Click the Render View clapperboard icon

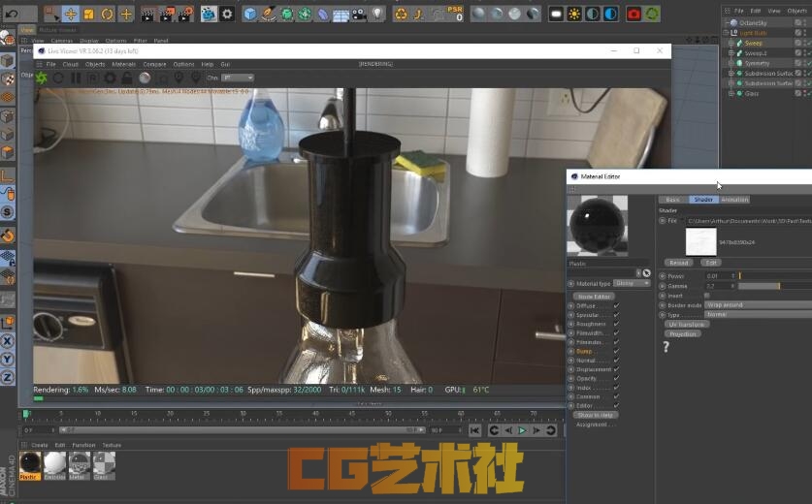147,15
